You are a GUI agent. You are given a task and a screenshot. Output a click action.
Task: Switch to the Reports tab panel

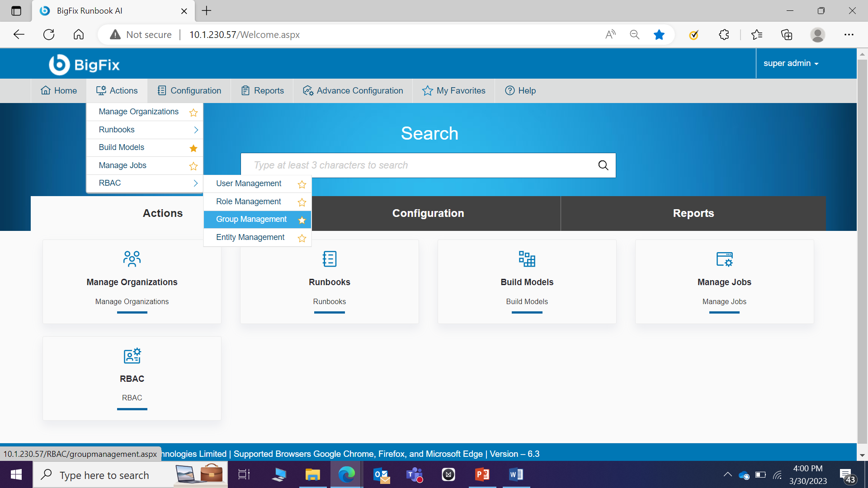click(693, 213)
